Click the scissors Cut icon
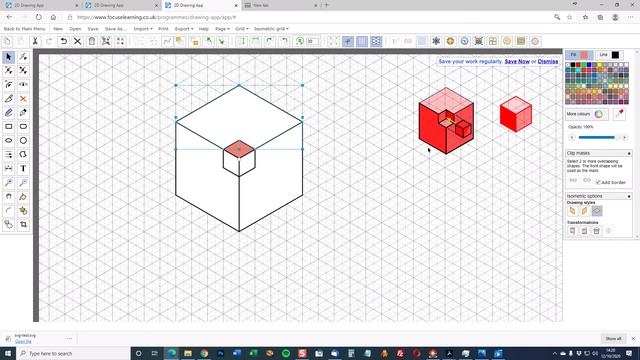Screen dimensions: 640x360 [x=35, y=41]
